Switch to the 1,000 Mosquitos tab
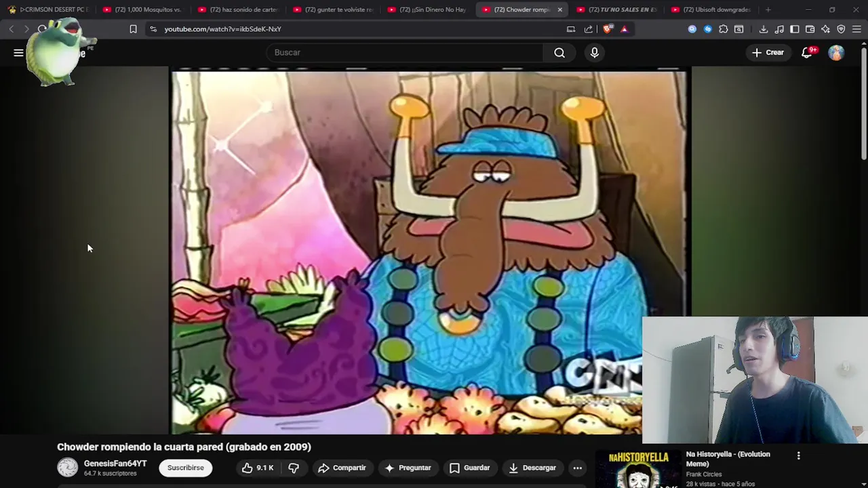This screenshot has height=488, width=868. click(x=142, y=9)
